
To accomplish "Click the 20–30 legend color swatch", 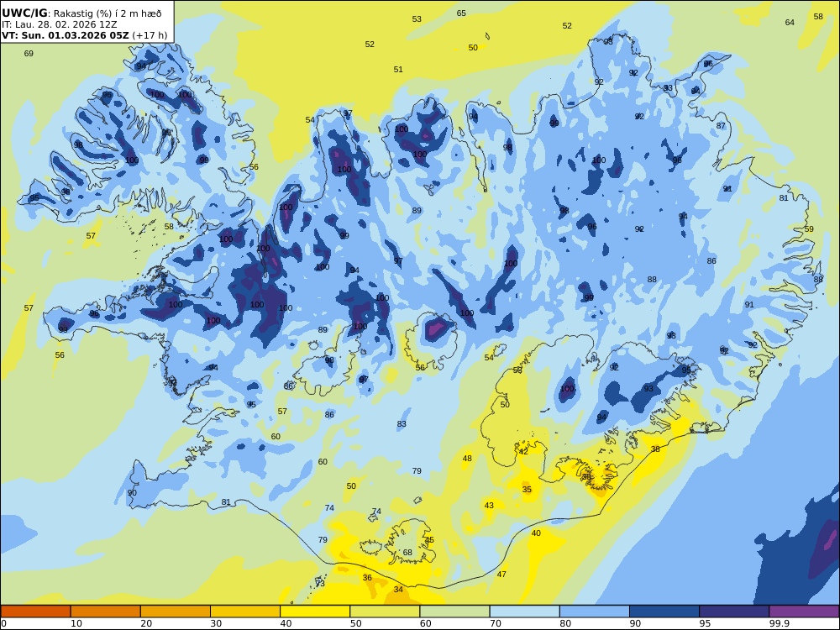I will [x=176, y=612].
